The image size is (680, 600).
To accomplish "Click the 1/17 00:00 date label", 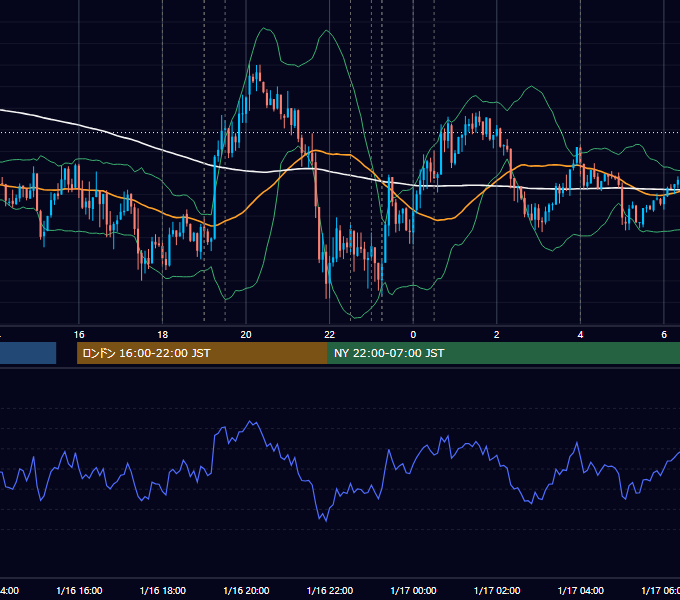I will pos(413,590).
